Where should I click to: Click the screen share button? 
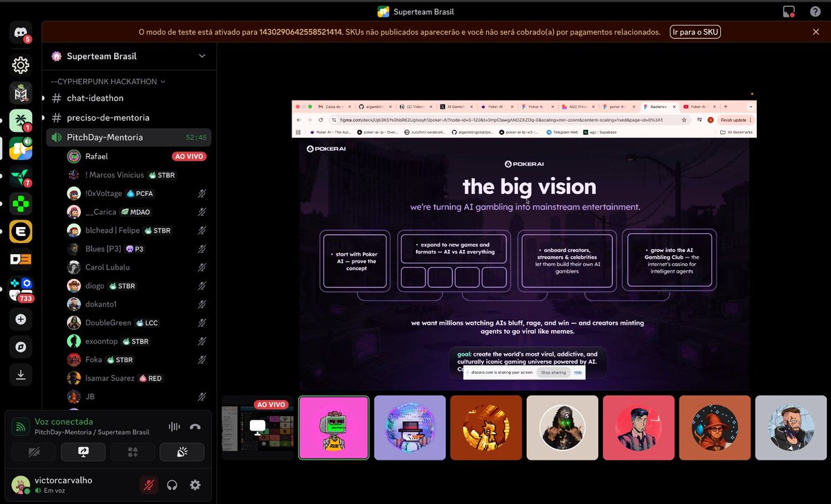click(x=83, y=452)
